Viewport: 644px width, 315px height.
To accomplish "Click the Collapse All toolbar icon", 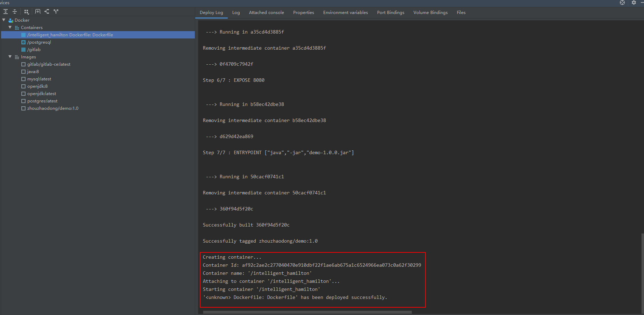I will tap(15, 12).
